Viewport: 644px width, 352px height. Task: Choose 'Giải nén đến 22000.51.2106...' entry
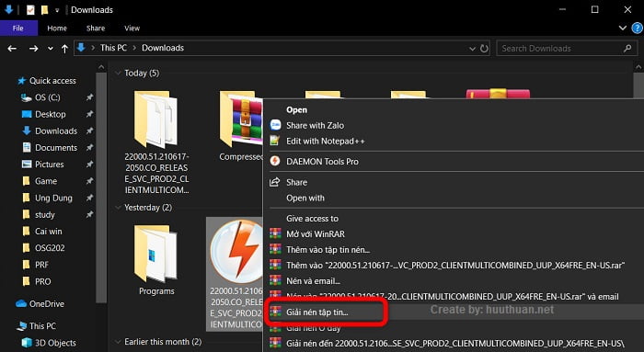(455, 343)
